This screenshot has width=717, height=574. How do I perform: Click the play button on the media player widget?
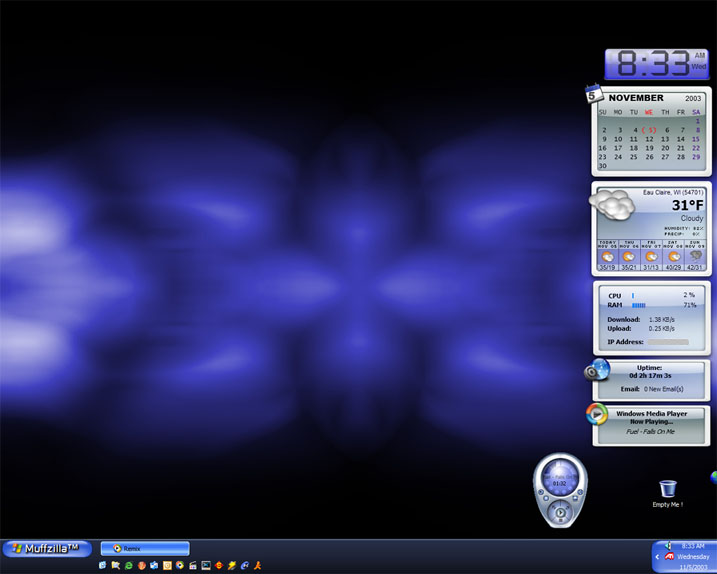(560, 513)
